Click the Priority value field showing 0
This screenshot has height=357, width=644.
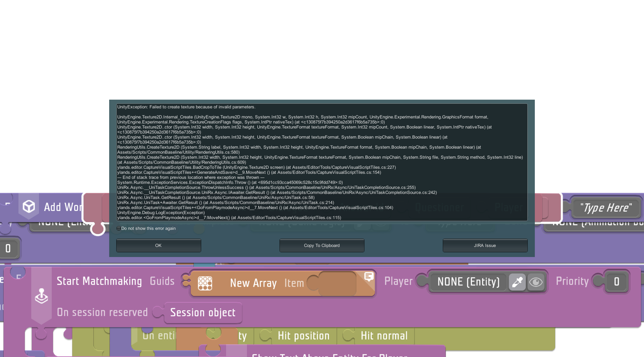click(616, 282)
